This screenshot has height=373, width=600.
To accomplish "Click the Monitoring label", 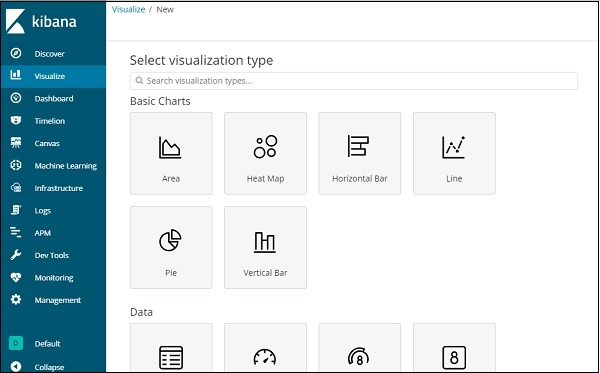I will coord(54,278).
